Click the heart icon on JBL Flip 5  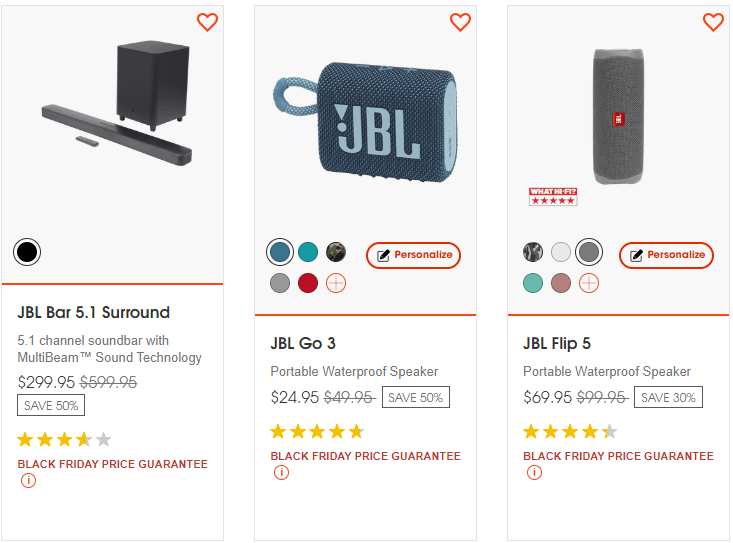[x=713, y=22]
